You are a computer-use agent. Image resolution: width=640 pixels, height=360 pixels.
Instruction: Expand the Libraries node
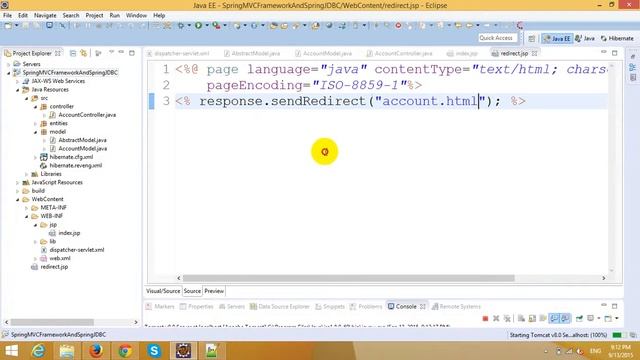pos(27,174)
